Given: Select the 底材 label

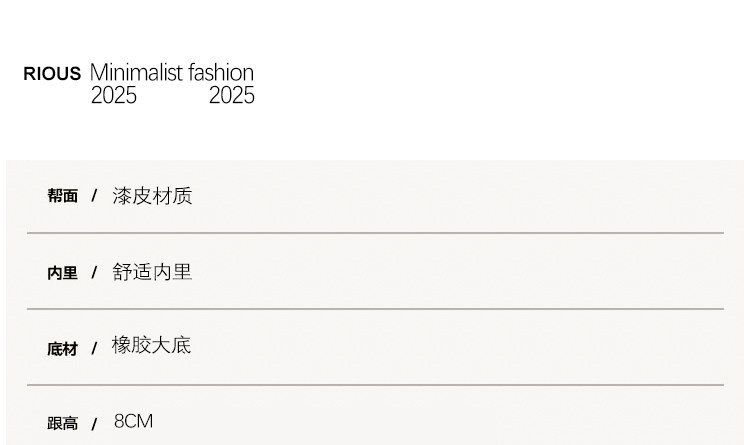Looking at the screenshot, I should point(62,349).
